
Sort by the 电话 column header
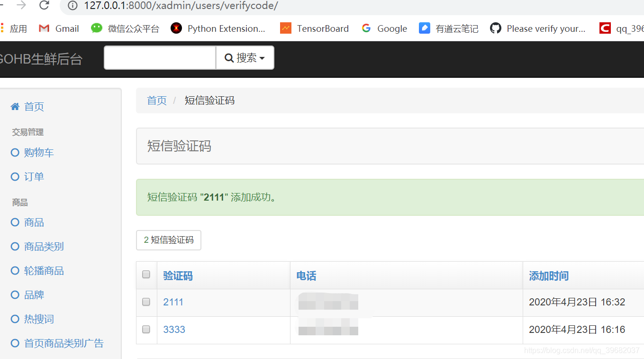[x=306, y=276]
